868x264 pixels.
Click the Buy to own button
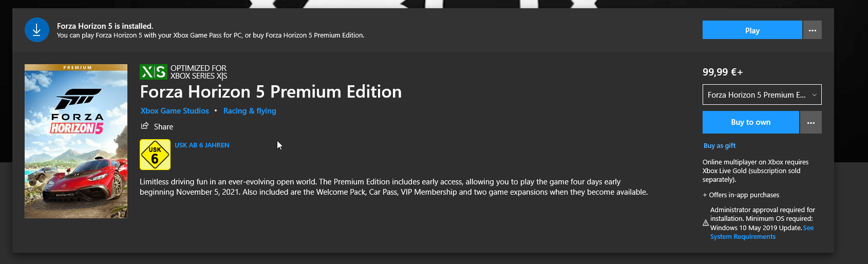pyautogui.click(x=750, y=122)
